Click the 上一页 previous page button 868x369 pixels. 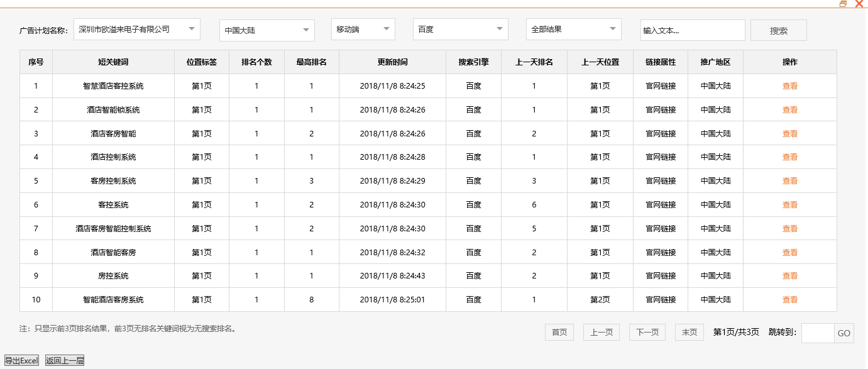pyautogui.click(x=601, y=332)
